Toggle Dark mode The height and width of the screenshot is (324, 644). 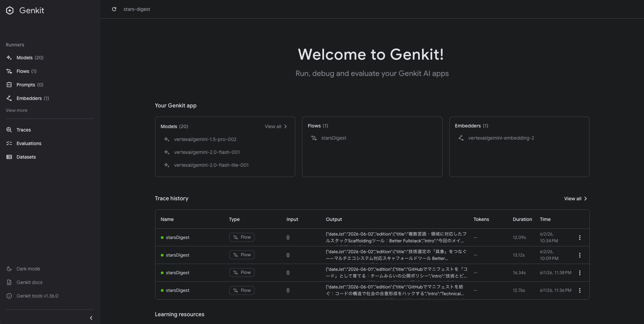[x=28, y=269]
